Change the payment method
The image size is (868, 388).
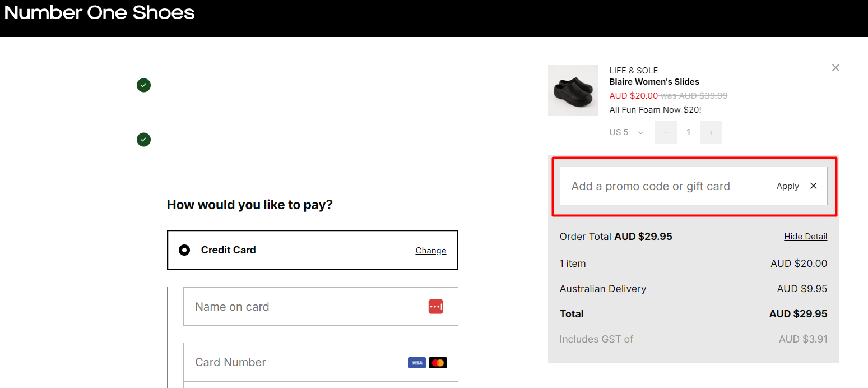[x=430, y=251]
